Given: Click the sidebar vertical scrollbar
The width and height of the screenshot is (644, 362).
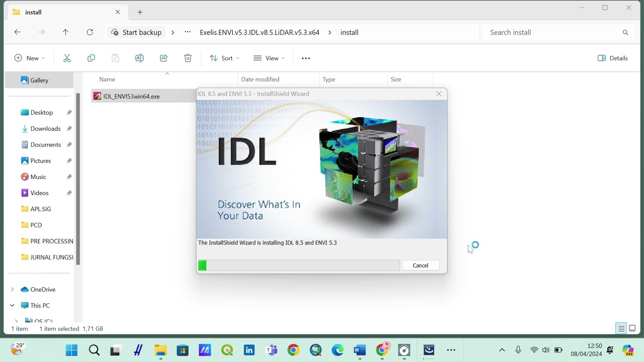Looking at the screenshot, I should 78,178.
